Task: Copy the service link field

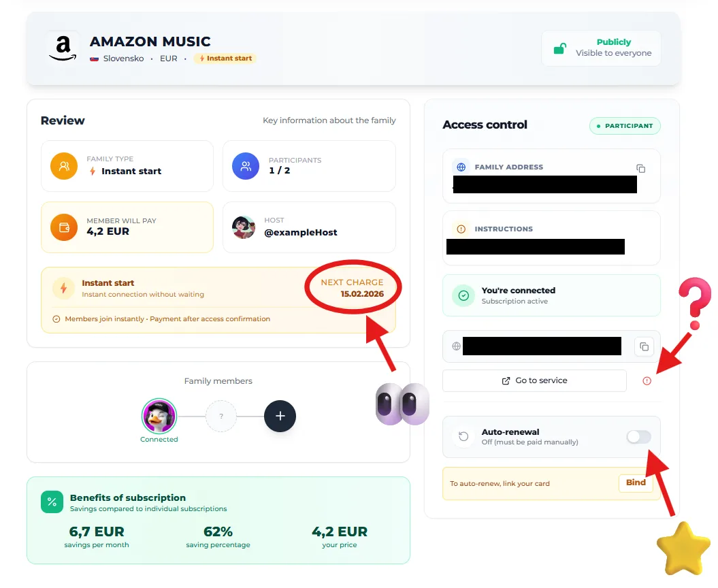Action: (644, 346)
